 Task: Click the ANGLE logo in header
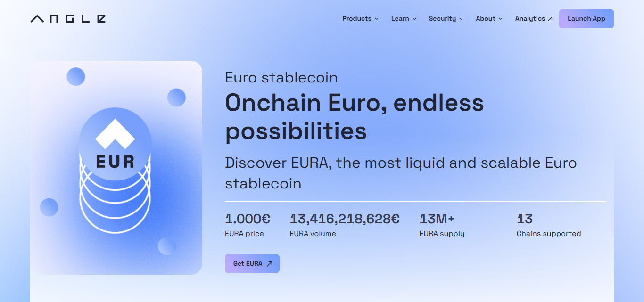(x=68, y=19)
